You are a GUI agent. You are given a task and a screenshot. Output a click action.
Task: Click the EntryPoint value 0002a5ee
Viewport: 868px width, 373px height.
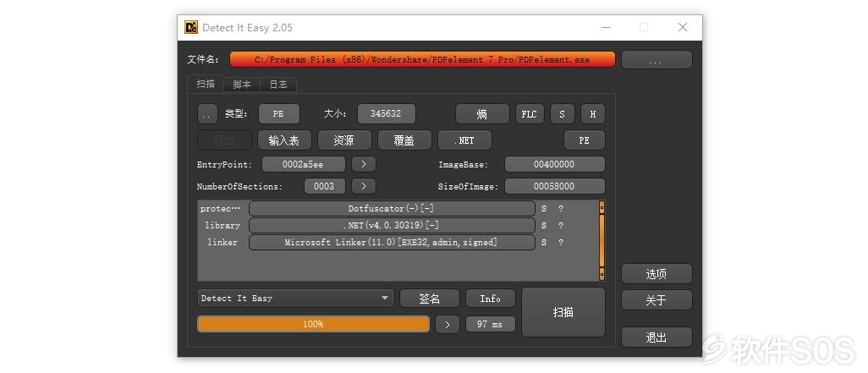(304, 164)
